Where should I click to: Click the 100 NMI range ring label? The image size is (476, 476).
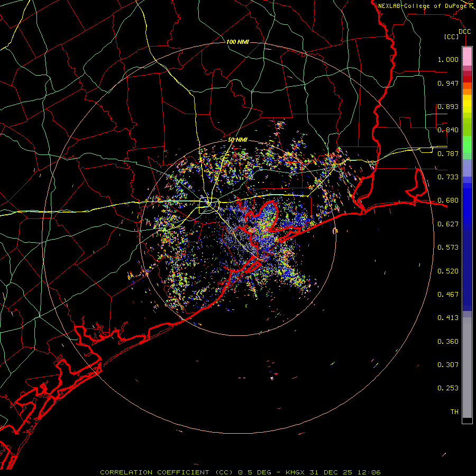pos(237,42)
